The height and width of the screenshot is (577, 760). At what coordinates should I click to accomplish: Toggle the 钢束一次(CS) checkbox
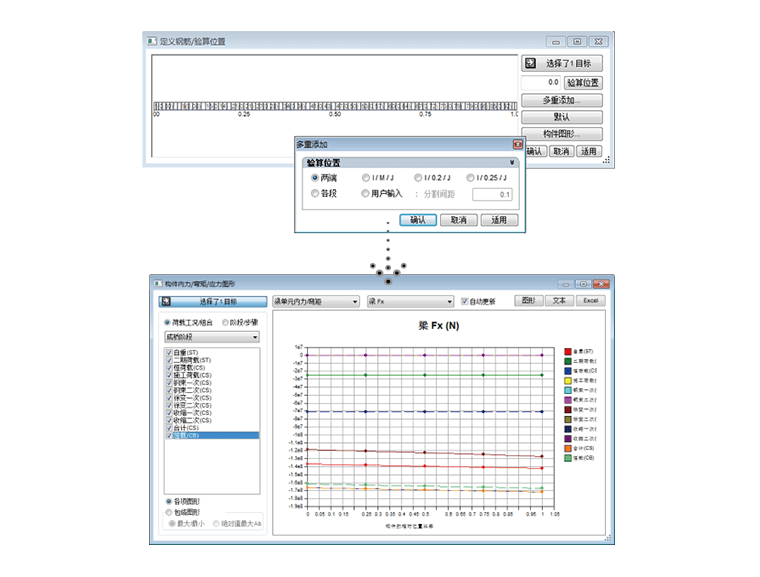pos(169,383)
